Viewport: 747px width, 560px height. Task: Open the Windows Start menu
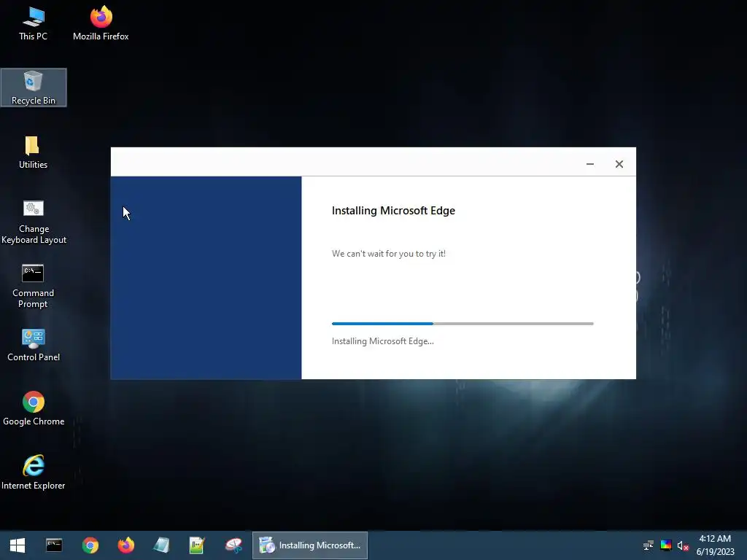point(18,545)
